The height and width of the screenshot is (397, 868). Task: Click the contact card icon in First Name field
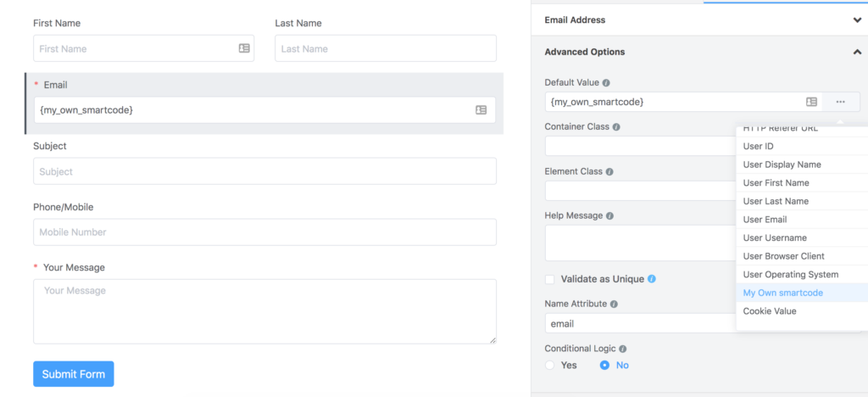click(244, 49)
